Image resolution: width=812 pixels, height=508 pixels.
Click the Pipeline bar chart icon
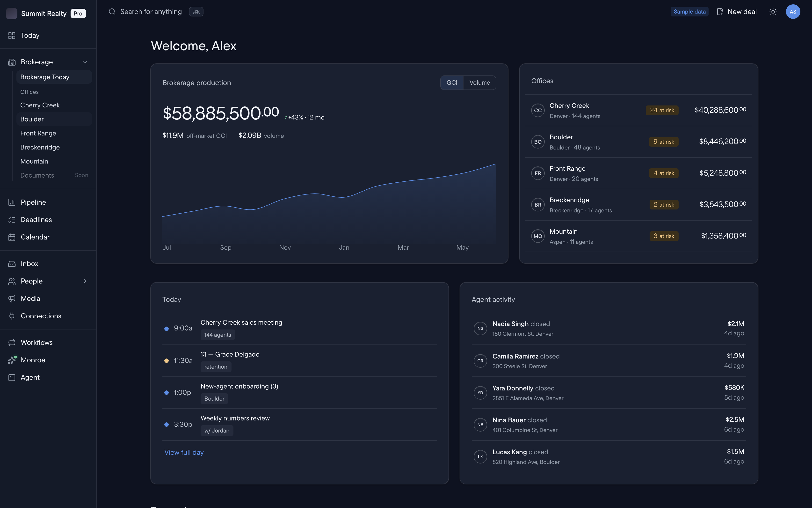12,202
